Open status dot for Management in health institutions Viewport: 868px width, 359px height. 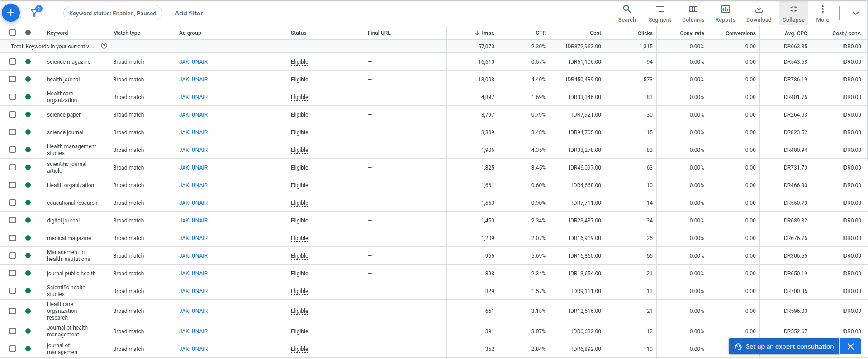click(x=28, y=255)
